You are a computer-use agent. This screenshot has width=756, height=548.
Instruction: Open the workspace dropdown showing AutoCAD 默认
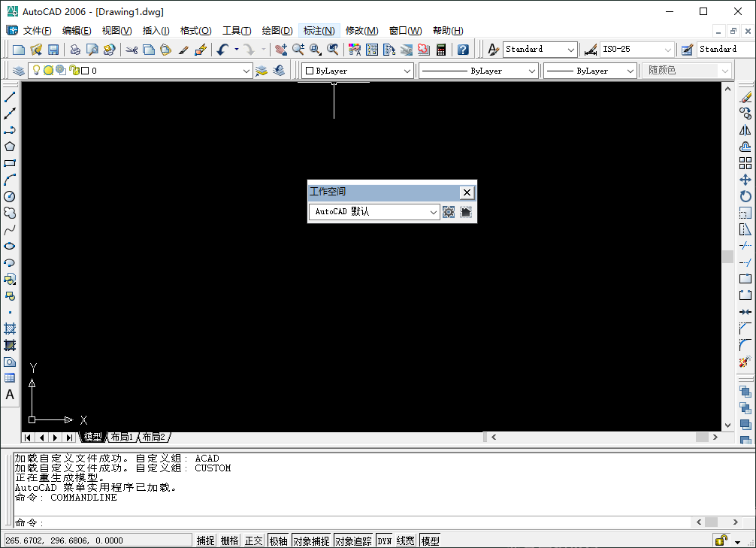point(434,212)
